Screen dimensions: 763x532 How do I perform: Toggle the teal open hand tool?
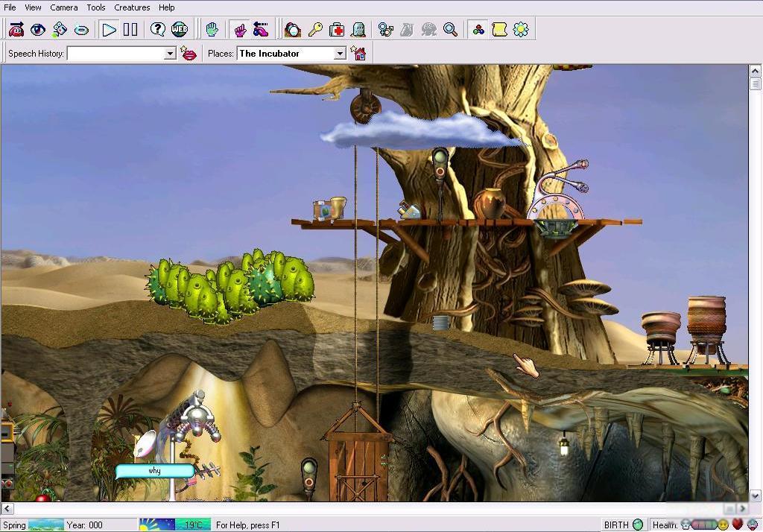pos(212,30)
